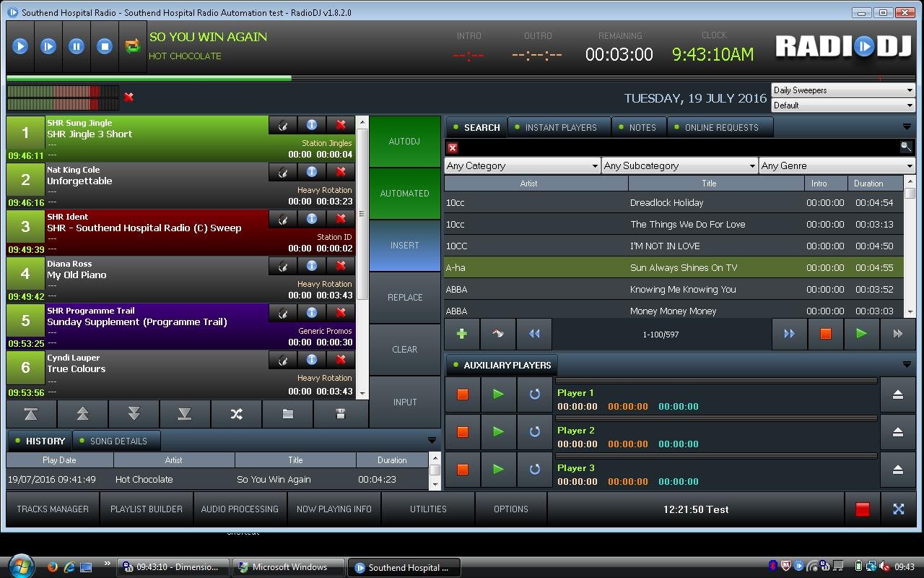This screenshot has height=578, width=924.
Task: Open the Any Category dropdown
Action: pyautogui.click(x=522, y=165)
